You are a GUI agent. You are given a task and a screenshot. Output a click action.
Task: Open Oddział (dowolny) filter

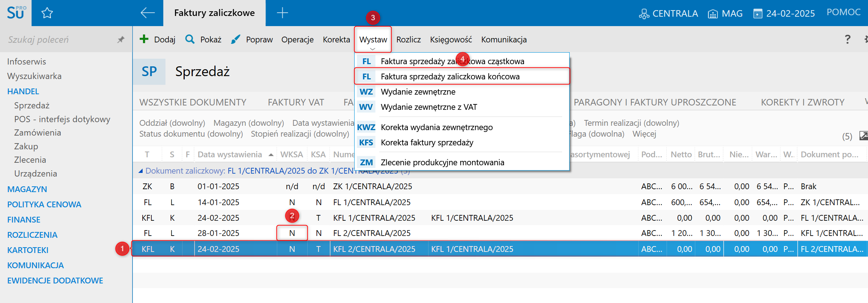[172, 123]
